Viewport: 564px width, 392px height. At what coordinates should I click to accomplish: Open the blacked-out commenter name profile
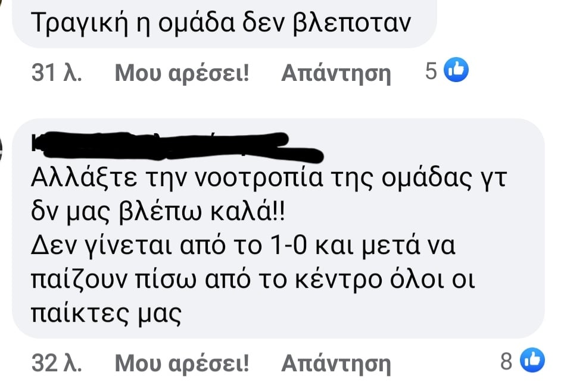point(177,146)
